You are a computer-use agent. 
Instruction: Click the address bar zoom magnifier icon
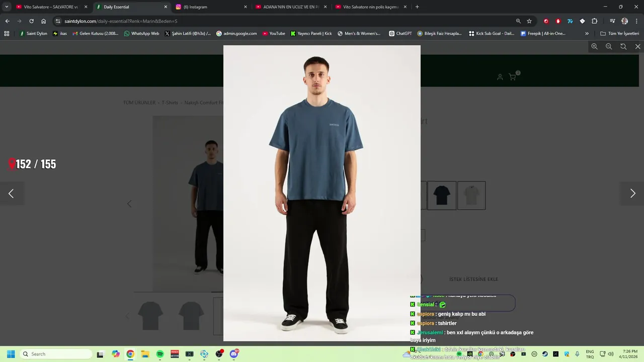click(x=518, y=21)
